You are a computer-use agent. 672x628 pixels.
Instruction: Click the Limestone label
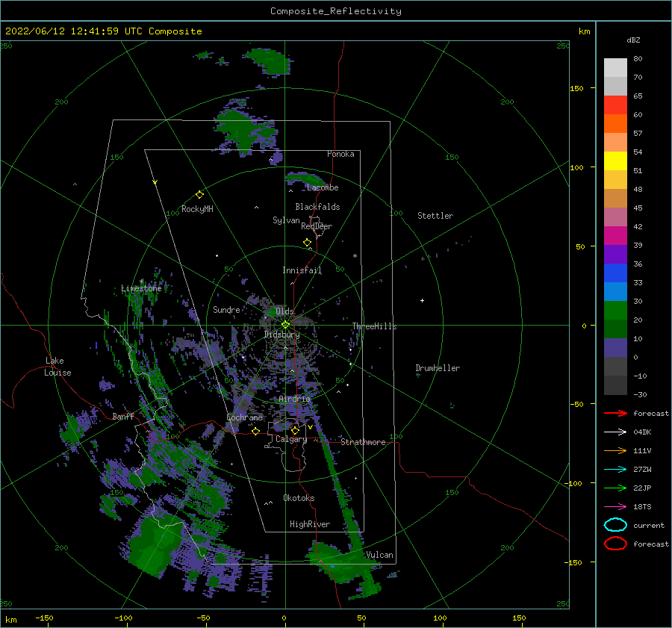[141, 288]
